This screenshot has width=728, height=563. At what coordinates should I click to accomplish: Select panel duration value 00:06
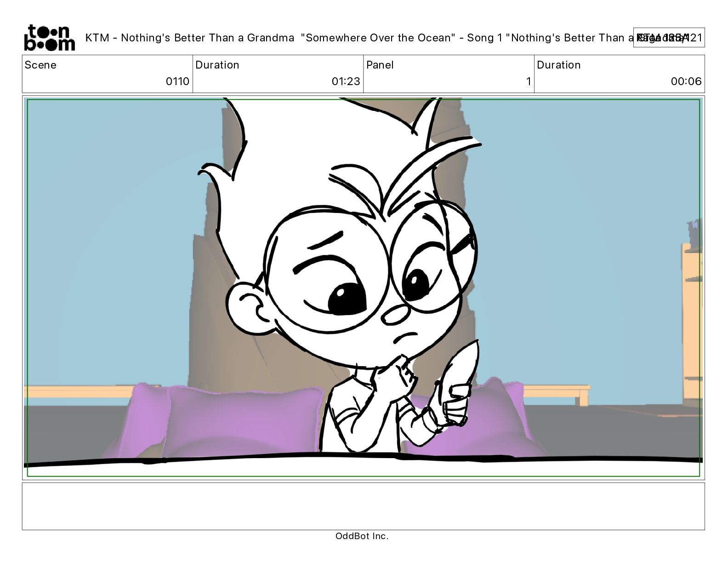pos(686,81)
